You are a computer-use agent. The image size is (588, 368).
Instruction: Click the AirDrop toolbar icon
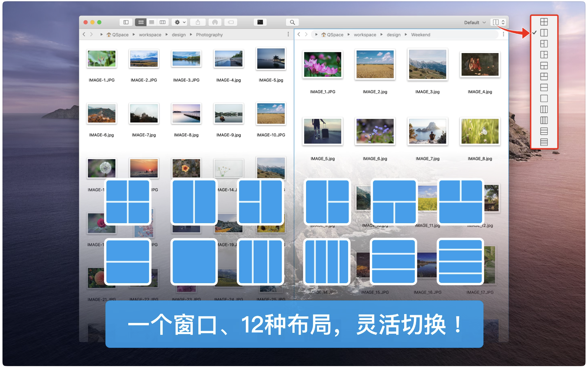[x=215, y=22]
